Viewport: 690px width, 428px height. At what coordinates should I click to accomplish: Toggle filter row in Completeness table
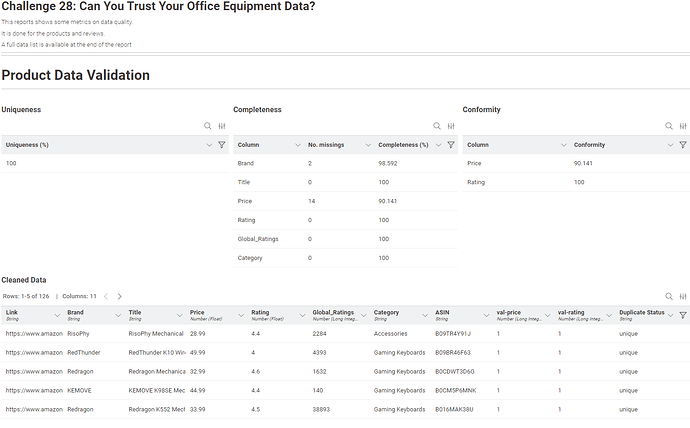[451, 145]
